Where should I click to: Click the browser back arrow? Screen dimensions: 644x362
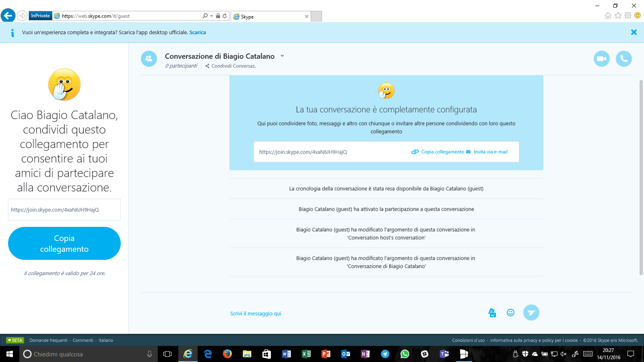(x=8, y=16)
